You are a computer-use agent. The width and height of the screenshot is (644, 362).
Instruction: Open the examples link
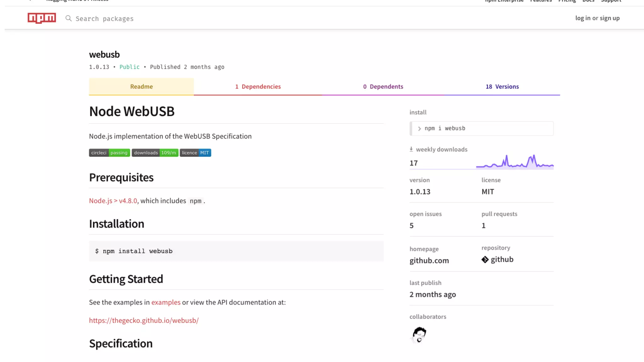166,302
